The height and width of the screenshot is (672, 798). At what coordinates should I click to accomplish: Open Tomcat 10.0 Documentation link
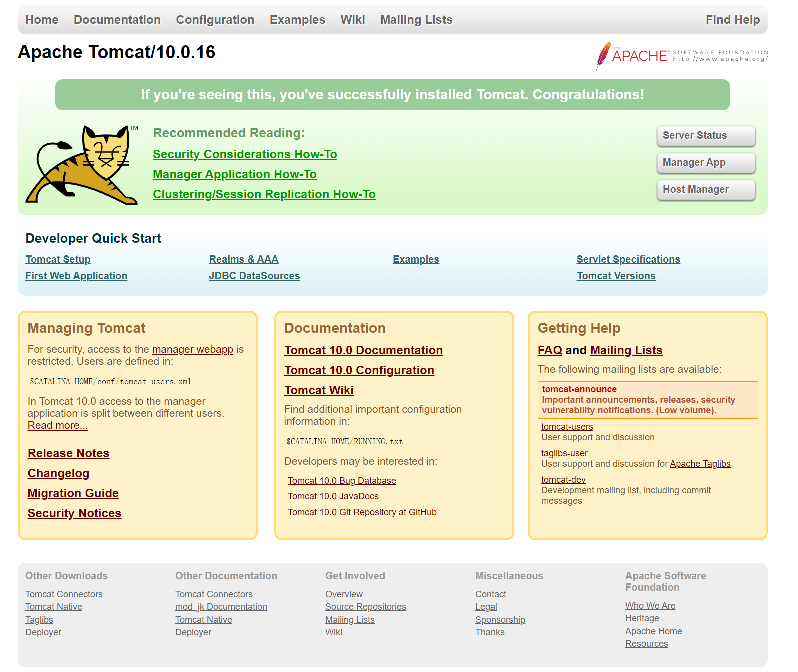364,350
